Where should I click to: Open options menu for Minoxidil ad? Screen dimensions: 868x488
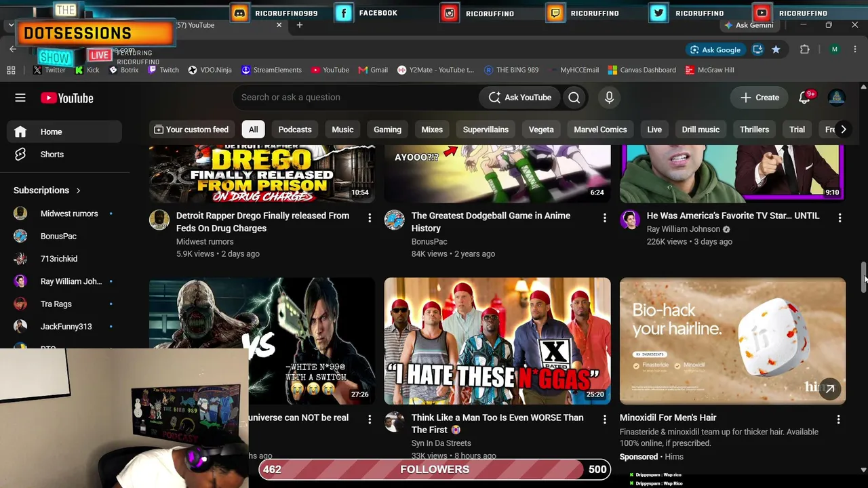click(838, 420)
